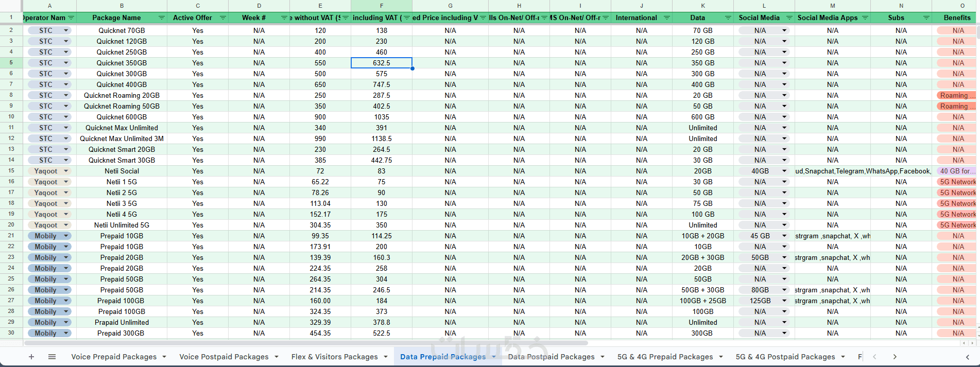
Task: Open the filter for Data column
Action: [728, 18]
